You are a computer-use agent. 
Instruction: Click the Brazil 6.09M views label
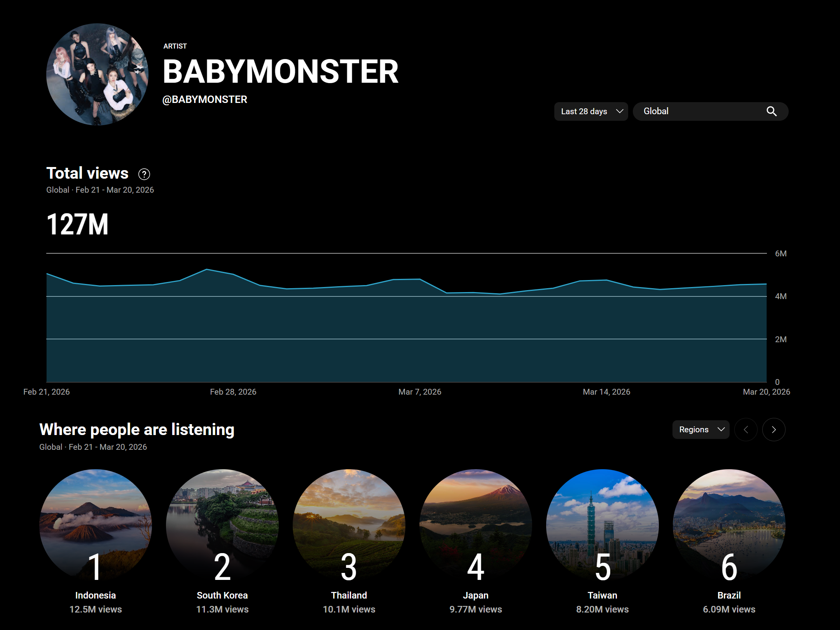(x=729, y=609)
